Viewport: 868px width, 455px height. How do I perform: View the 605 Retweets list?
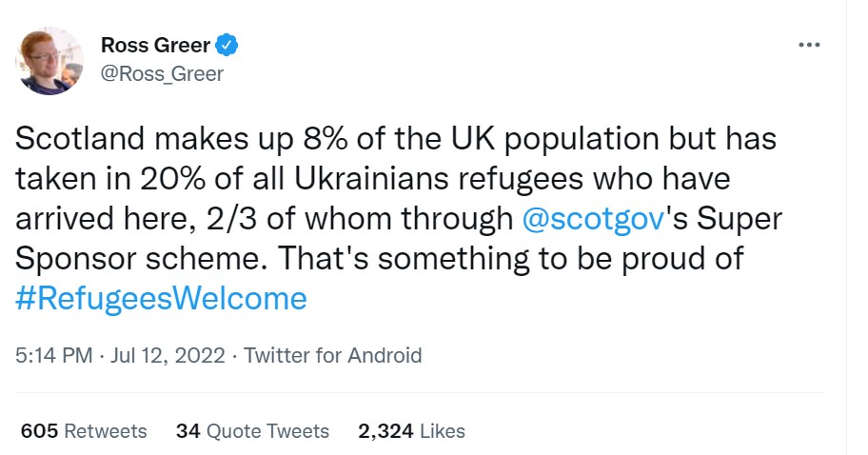click(x=84, y=431)
